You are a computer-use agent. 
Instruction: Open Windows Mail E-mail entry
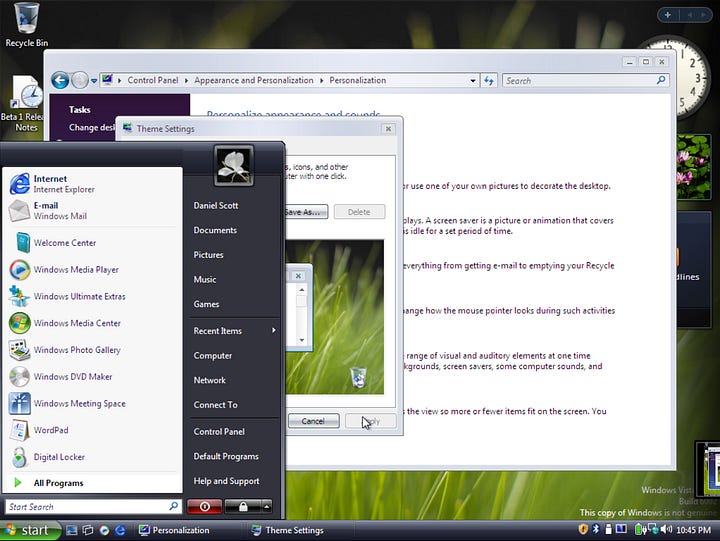(92, 210)
